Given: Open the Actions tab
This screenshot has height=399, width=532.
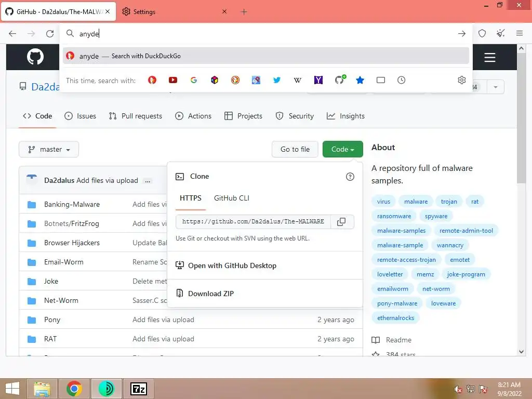Looking at the screenshot, I should [x=193, y=116].
